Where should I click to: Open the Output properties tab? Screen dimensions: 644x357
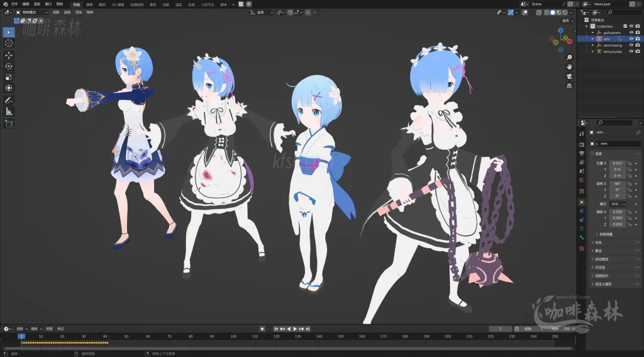tap(582, 154)
